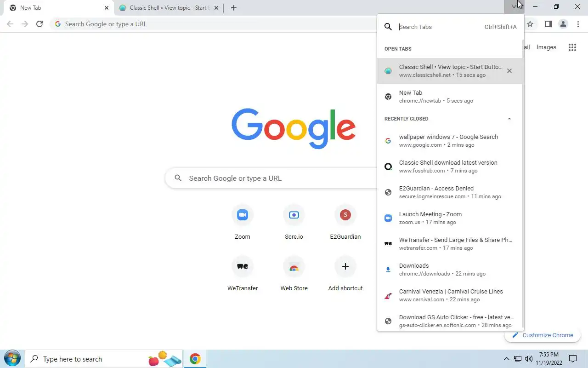Screen dimensions: 588x368
Task: Switch to the Classic Shell tab
Action: [169, 8]
